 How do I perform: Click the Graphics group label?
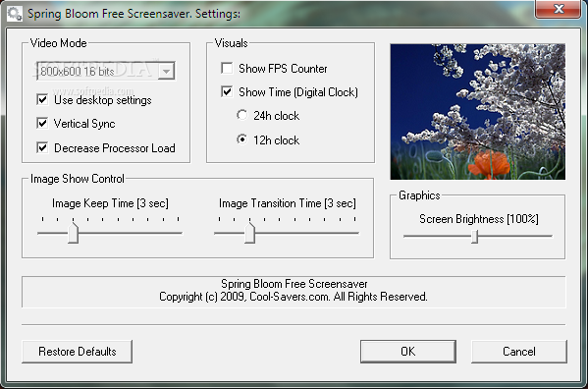[x=419, y=195]
